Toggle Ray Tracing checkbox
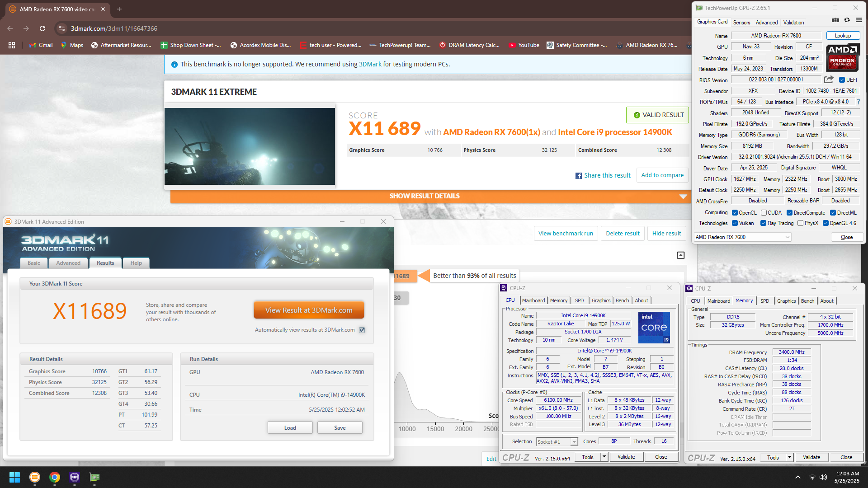The height and width of the screenshot is (488, 868). coord(763,223)
